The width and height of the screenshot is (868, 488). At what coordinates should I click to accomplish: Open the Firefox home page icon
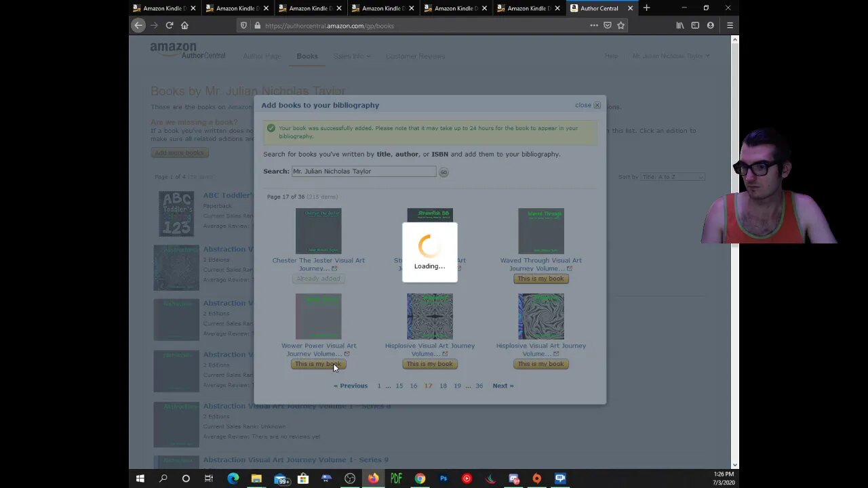coord(184,25)
